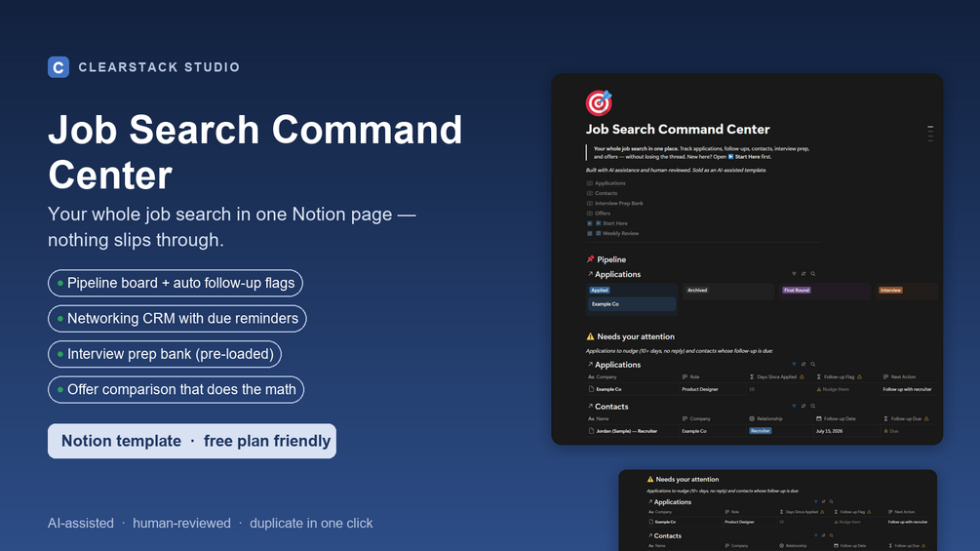
Task: Click Role column header, large preview
Action: coord(690,376)
